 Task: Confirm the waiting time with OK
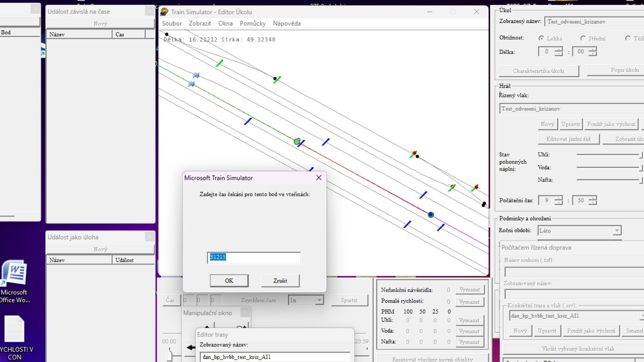click(229, 281)
